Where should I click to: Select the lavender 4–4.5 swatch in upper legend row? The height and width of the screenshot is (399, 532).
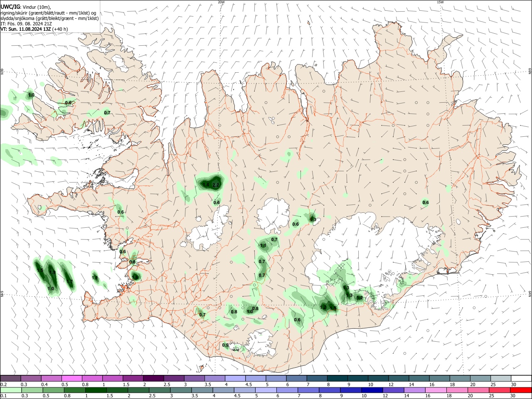(234, 379)
